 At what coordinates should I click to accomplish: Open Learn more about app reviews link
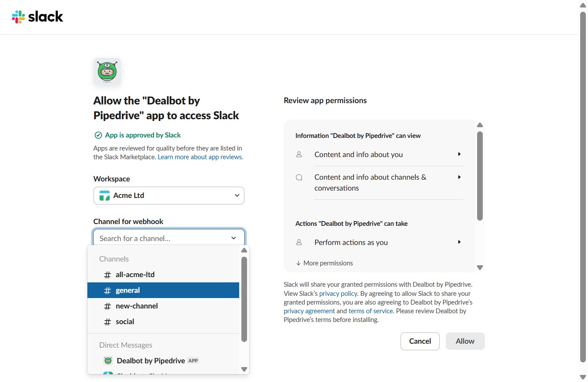click(x=200, y=157)
